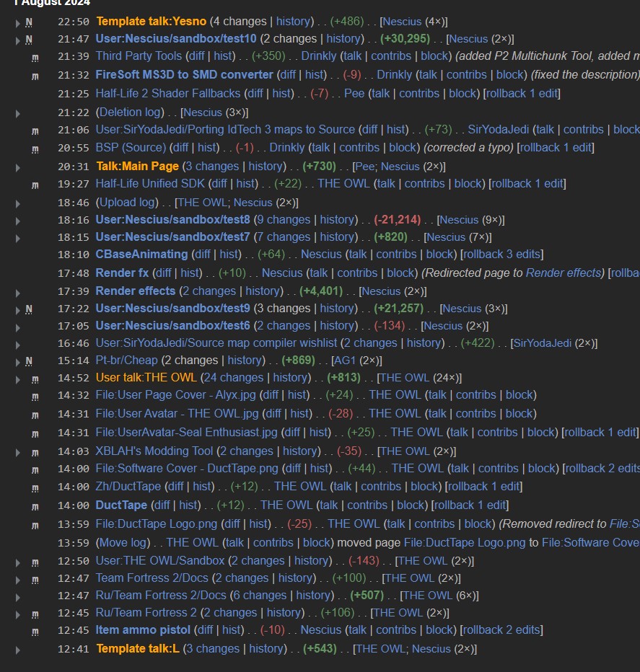Viewport: 640px width, 672px height.
Task: View hist for BSP (Source)
Action: click(x=208, y=147)
